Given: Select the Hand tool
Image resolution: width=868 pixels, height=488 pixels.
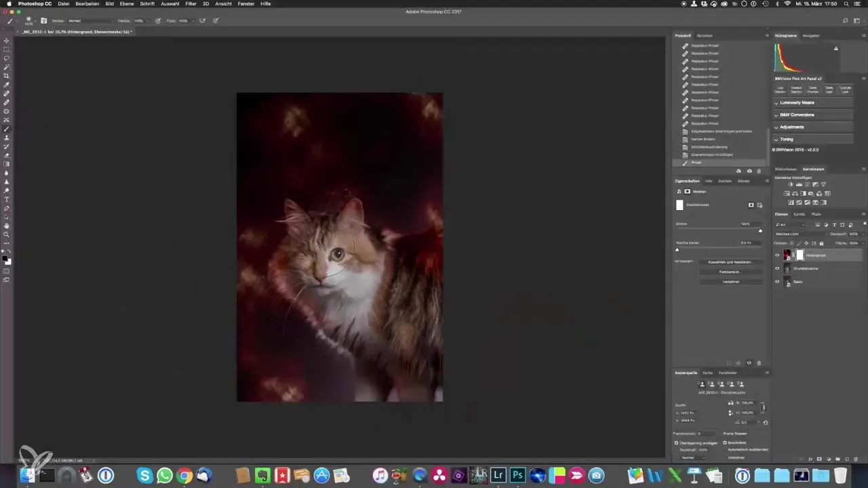Looking at the screenshot, I should pyautogui.click(x=7, y=226).
